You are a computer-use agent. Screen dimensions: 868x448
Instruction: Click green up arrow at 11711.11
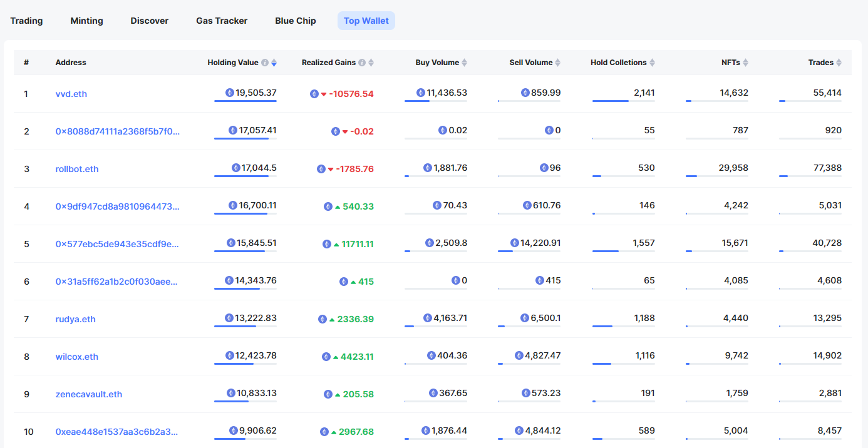pos(336,244)
